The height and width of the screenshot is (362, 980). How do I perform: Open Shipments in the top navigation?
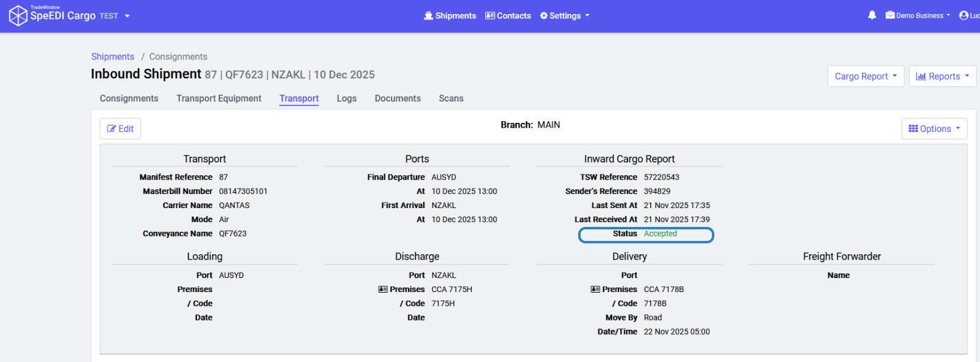point(450,16)
